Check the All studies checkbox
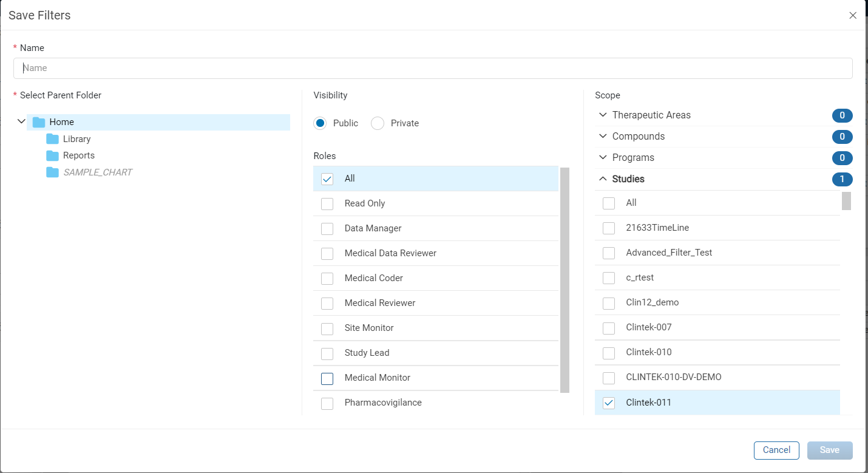The height and width of the screenshot is (473, 868). 609,203
